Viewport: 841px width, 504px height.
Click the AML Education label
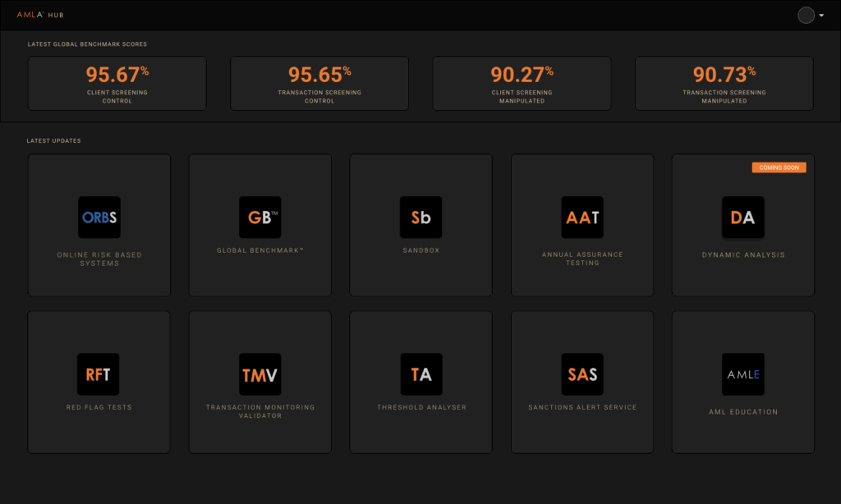click(x=743, y=412)
